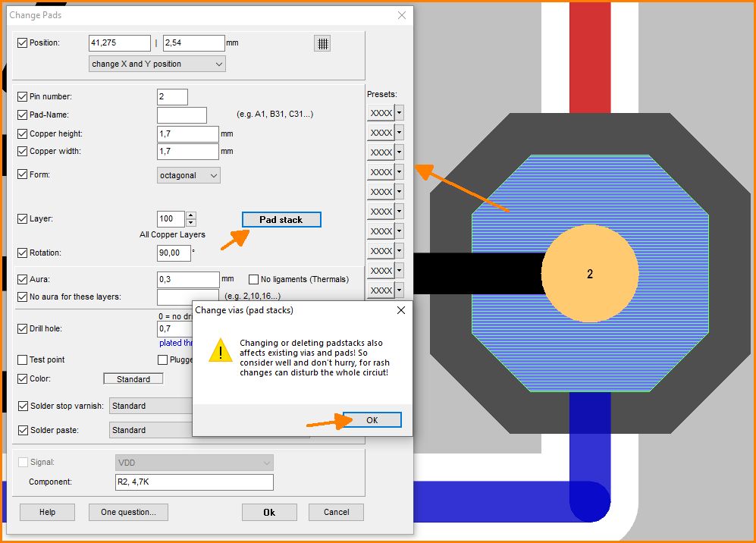Click the grid icon beside position fields
756x543 pixels.
click(322, 43)
